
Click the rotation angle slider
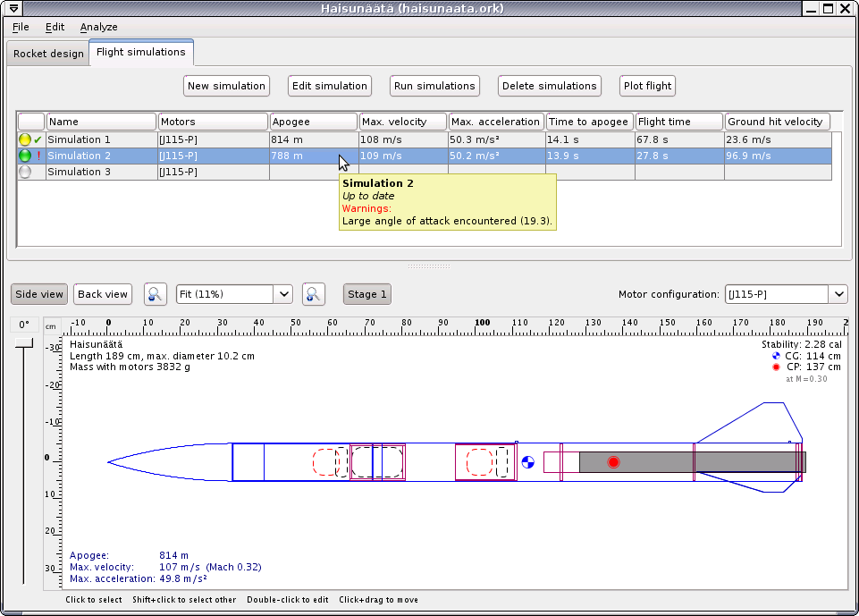24,343
